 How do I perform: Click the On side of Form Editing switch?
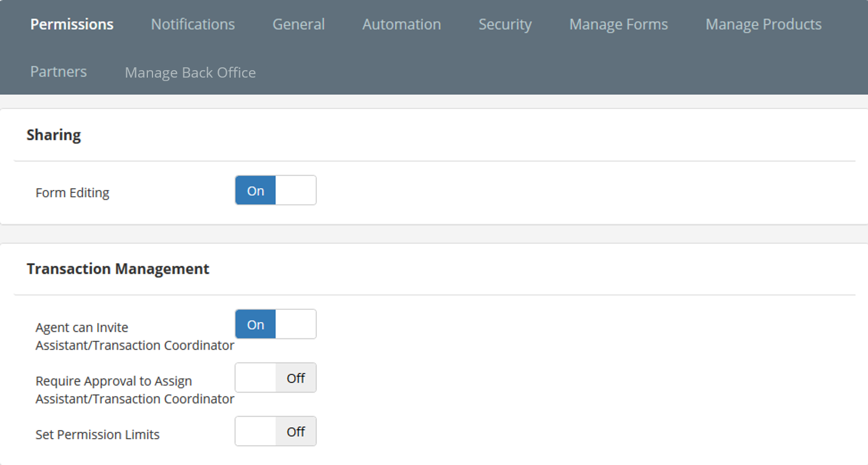coord(255,190)
